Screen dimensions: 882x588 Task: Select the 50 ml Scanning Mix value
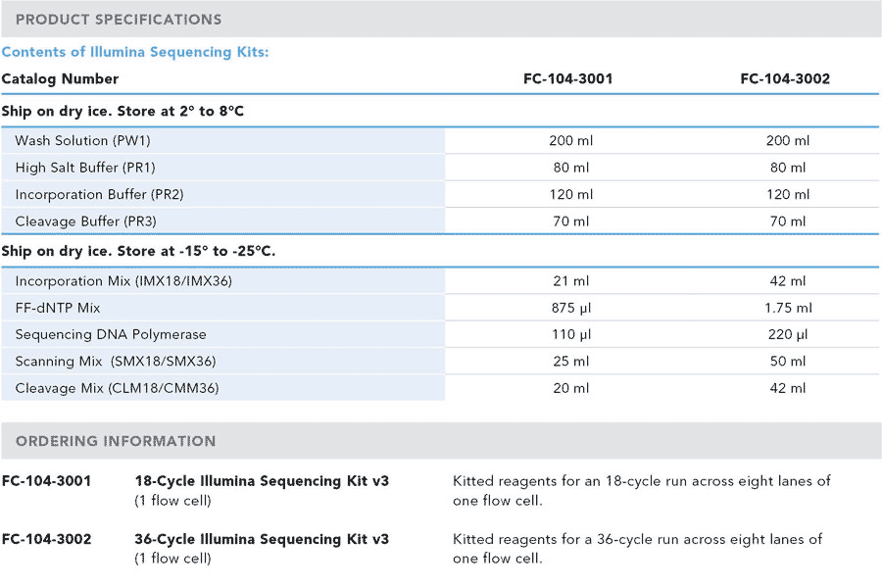(788, 362)
